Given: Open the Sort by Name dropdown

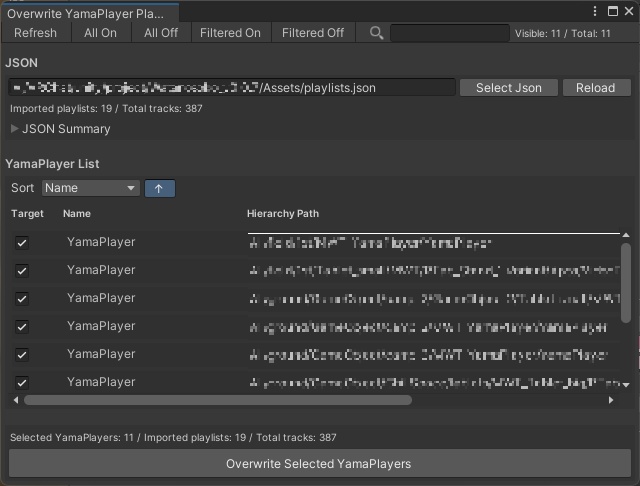Looking at the screenshot, I should (x=91, y=188).
